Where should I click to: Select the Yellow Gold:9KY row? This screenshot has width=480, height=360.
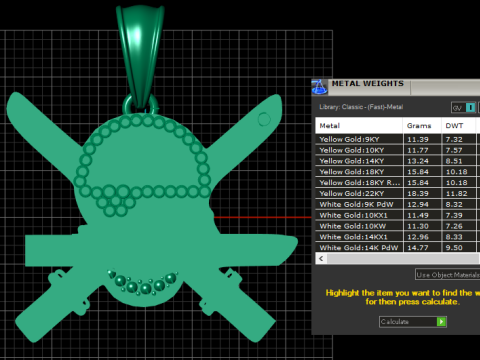point(398,139)
